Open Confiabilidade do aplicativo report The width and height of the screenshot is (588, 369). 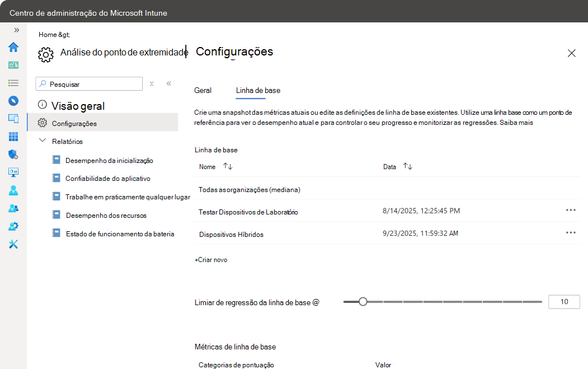click(107, 179)
